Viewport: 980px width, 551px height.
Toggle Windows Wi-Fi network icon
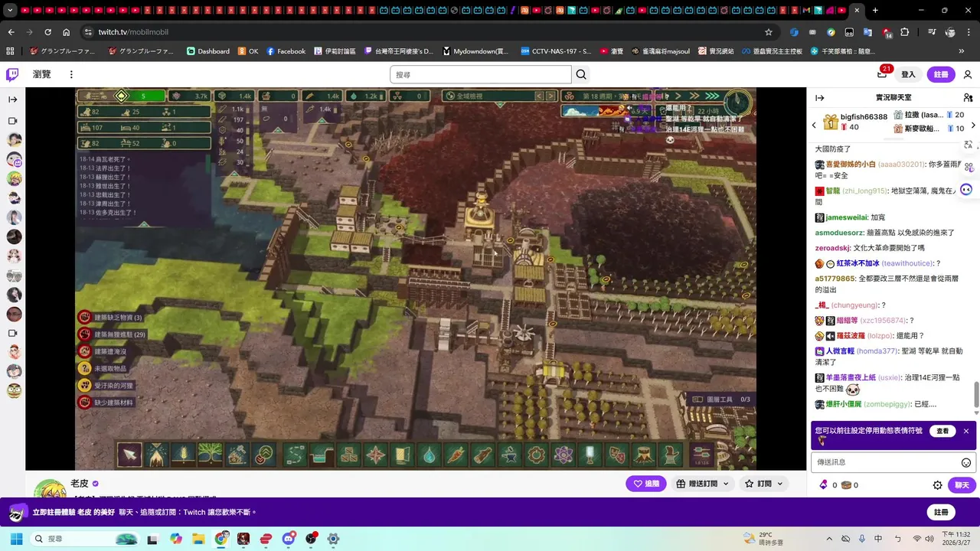click(917, 539)
